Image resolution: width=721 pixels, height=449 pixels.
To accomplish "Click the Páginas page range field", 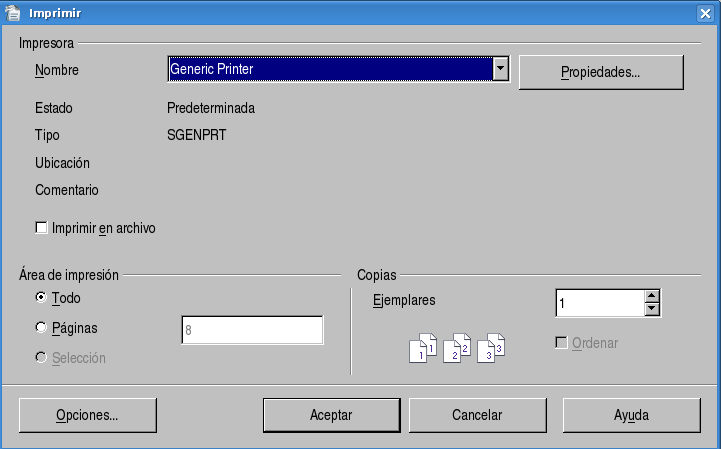I will 252,331.
